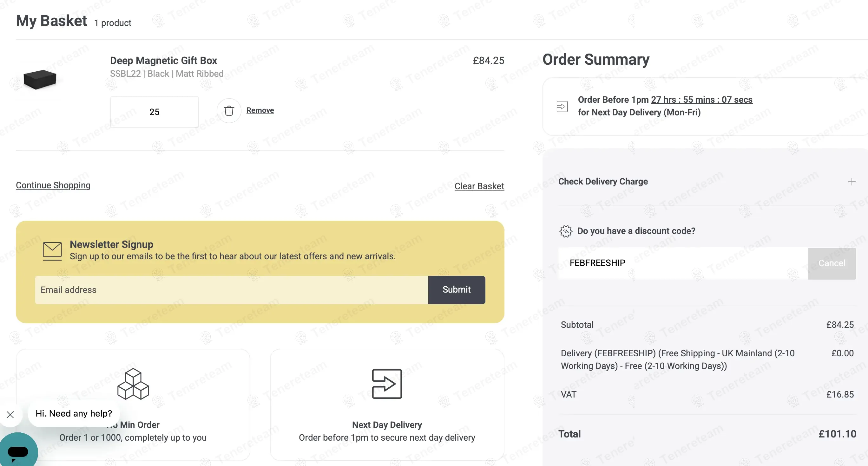Viewport: 868px width, 466px height.
Task: Cancel the FEBFREESHIP discount code
Action: [x=832, y=263]
